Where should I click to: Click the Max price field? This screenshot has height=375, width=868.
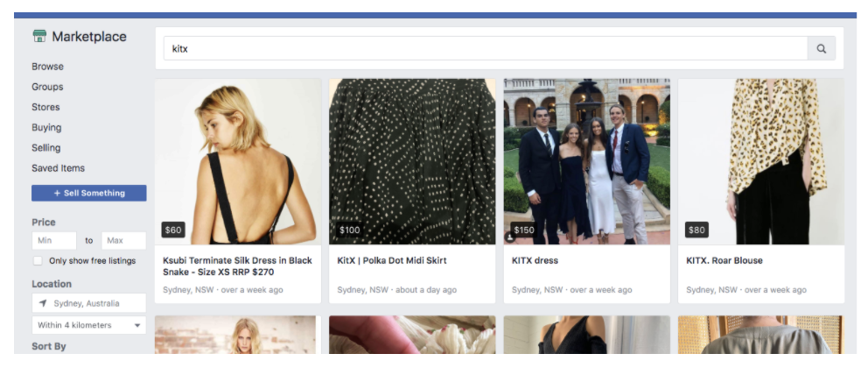(x=123, y=241)
